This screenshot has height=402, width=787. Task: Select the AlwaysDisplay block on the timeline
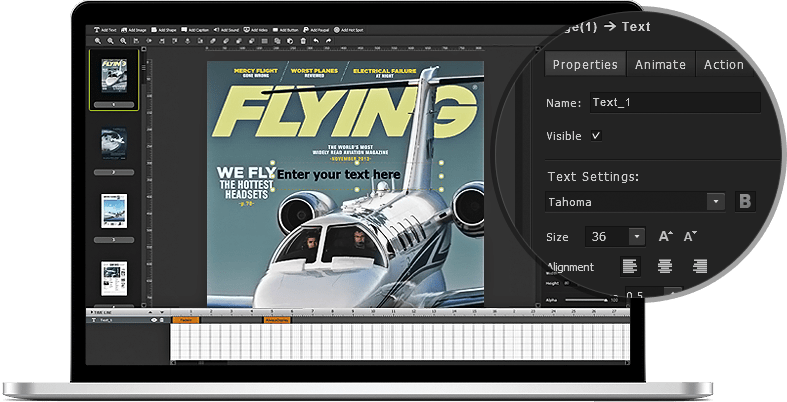click(277, 320)
